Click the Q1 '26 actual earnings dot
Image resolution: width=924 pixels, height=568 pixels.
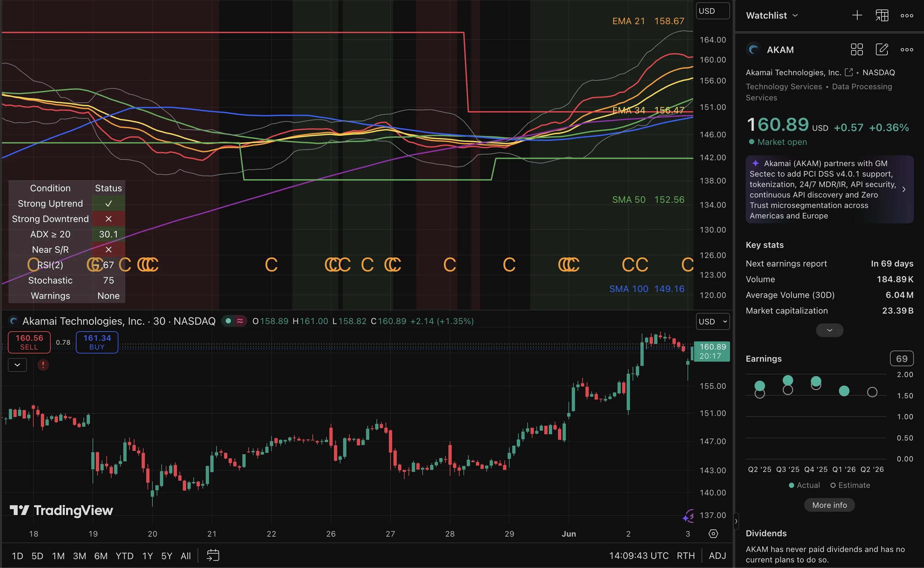pos(844,391)
